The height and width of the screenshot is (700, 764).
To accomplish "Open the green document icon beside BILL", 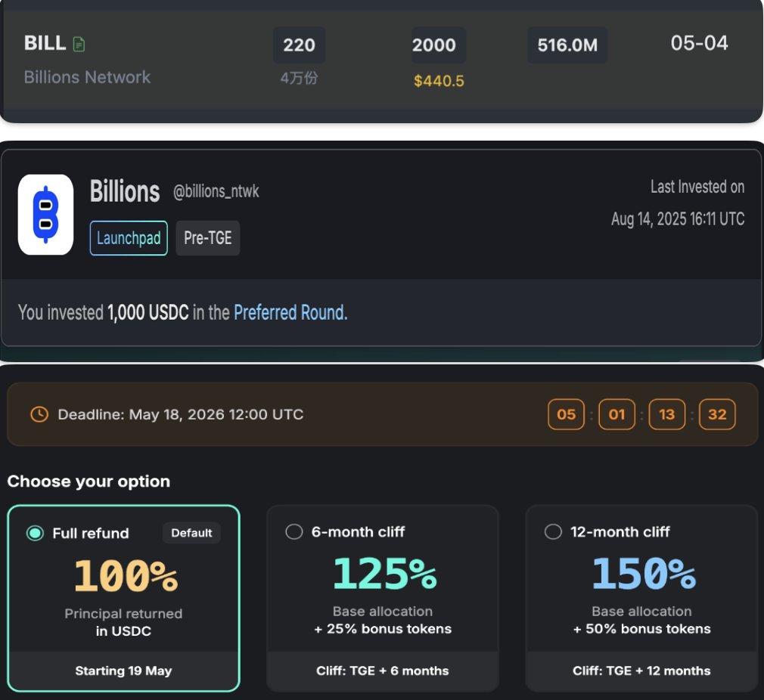I will [79, 45].
